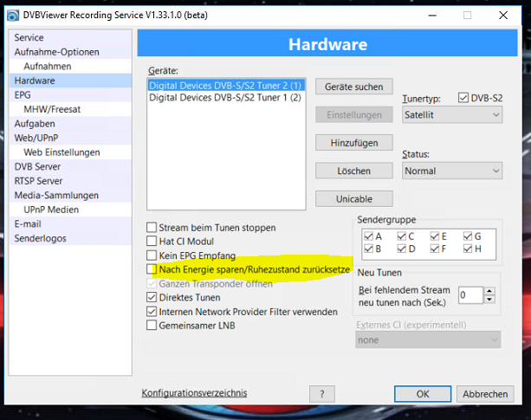Toggle Ganzen Transponder öffnen checkbox

152,283
